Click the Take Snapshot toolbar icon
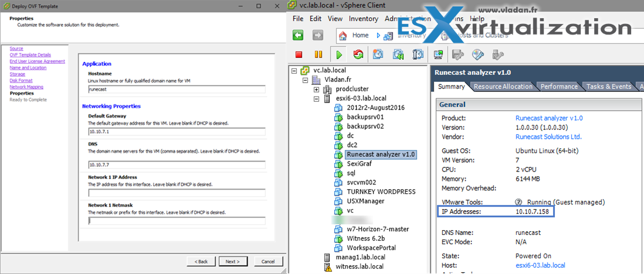Screen dimensions: 644x274 378,54
